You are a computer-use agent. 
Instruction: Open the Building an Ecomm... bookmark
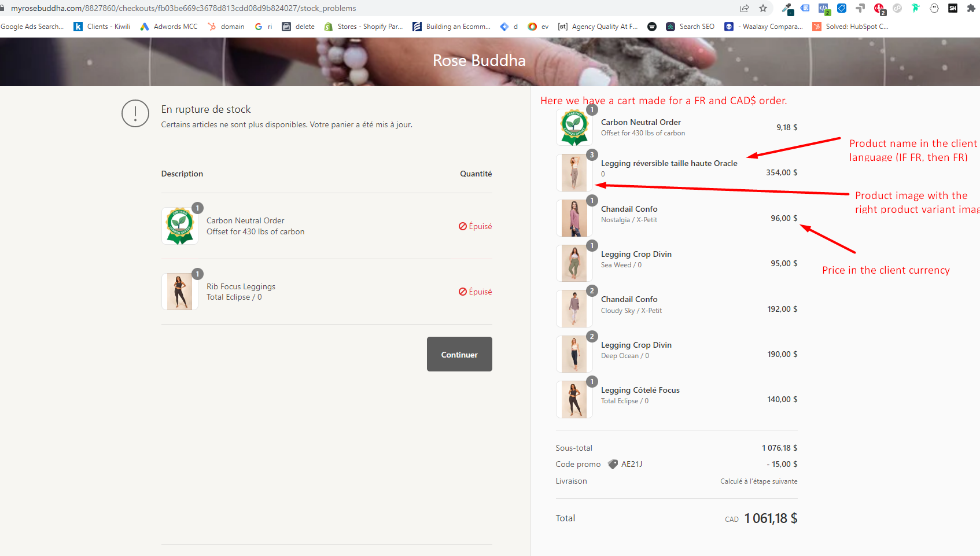[x=452, y=27]
